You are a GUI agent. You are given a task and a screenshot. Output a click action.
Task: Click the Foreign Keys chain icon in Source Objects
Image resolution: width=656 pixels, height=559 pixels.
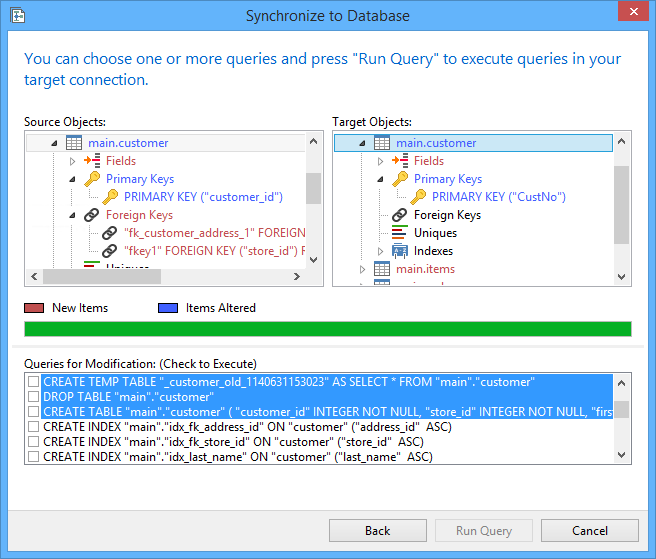92,215
